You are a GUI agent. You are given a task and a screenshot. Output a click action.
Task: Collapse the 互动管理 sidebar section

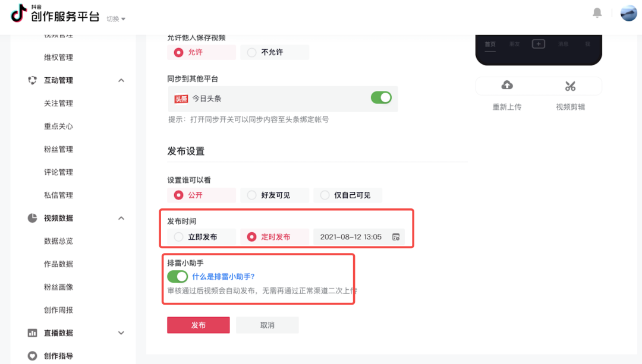pos(121,80)
